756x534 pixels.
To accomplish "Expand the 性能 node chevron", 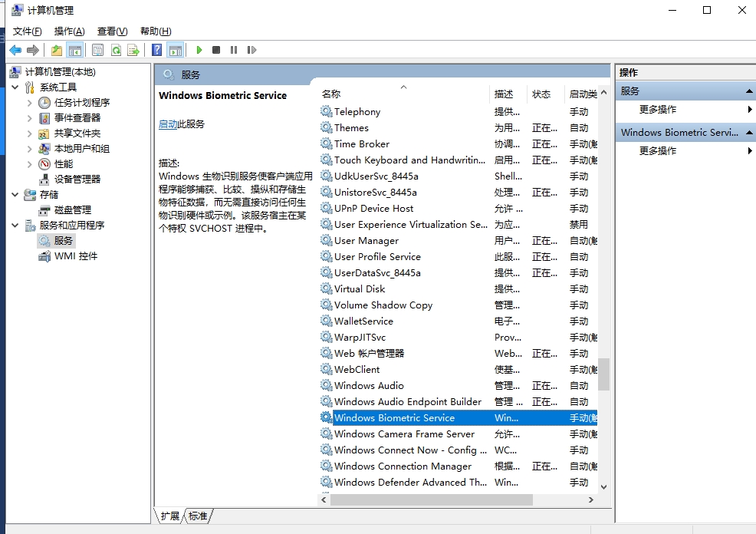I will point(29,164).
